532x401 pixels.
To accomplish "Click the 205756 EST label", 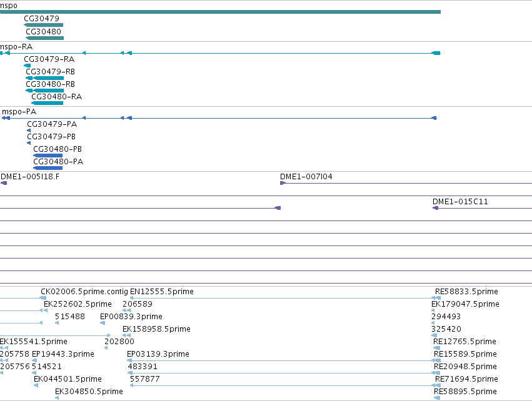I will (x=15, y=367).
